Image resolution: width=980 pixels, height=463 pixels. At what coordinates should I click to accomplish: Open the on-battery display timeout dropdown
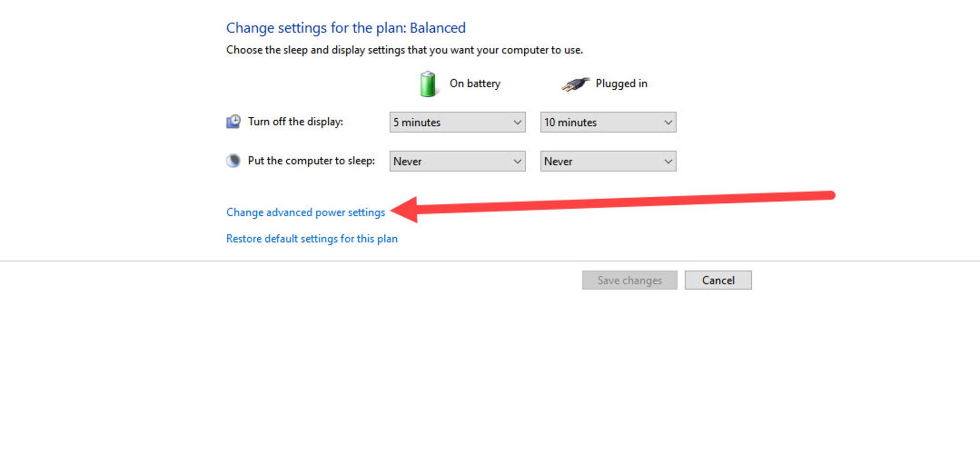457,122
